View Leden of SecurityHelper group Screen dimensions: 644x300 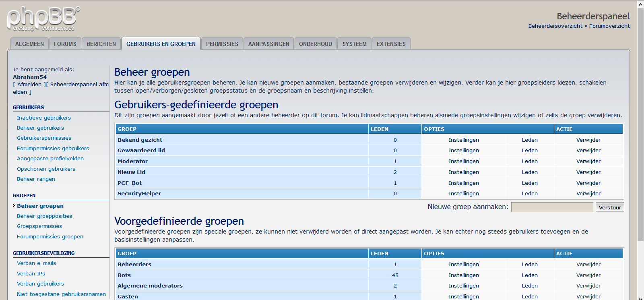coord(530,193)
